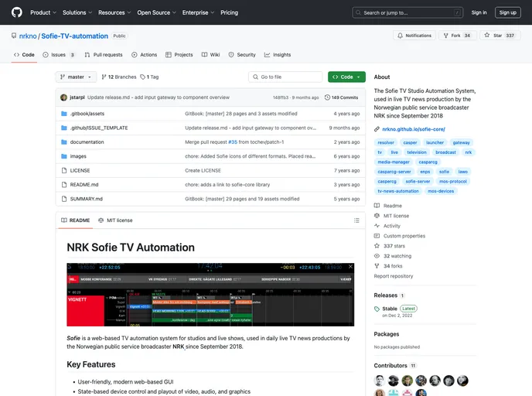Select the MIT license tab

tap(115, 220)
